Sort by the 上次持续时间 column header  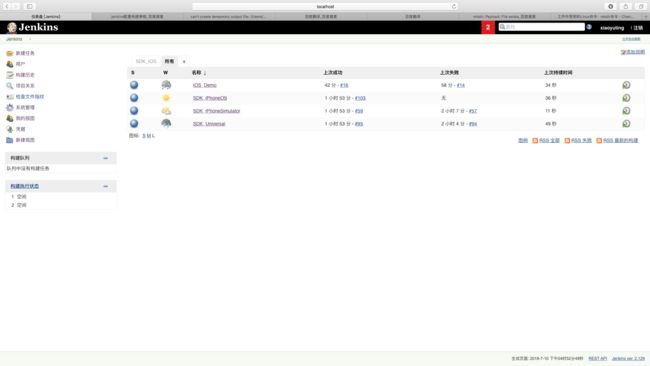558,73
